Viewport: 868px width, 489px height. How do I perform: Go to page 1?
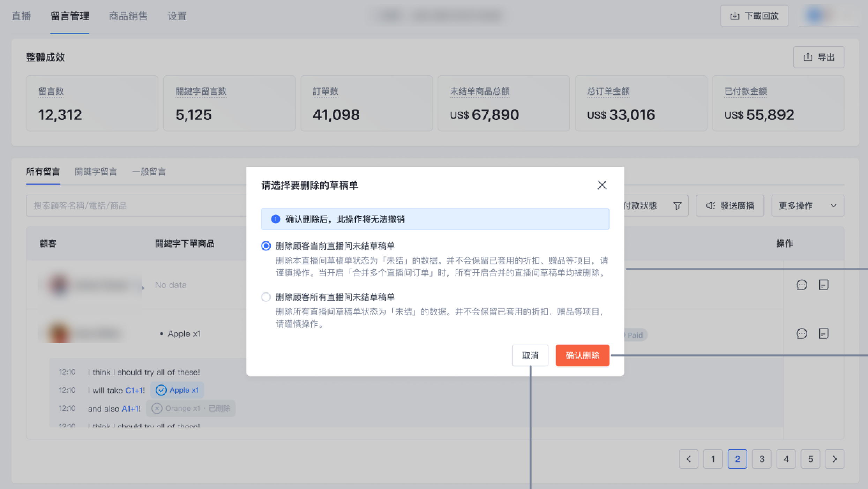[713, 459]
